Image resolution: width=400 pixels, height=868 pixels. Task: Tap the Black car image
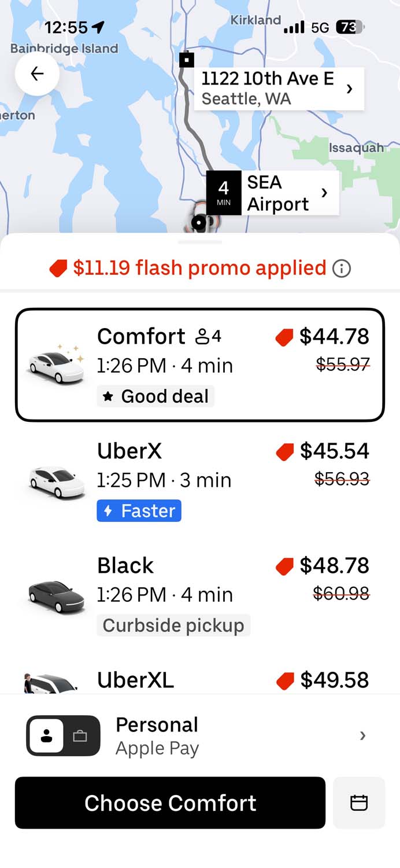pos(56,595)
